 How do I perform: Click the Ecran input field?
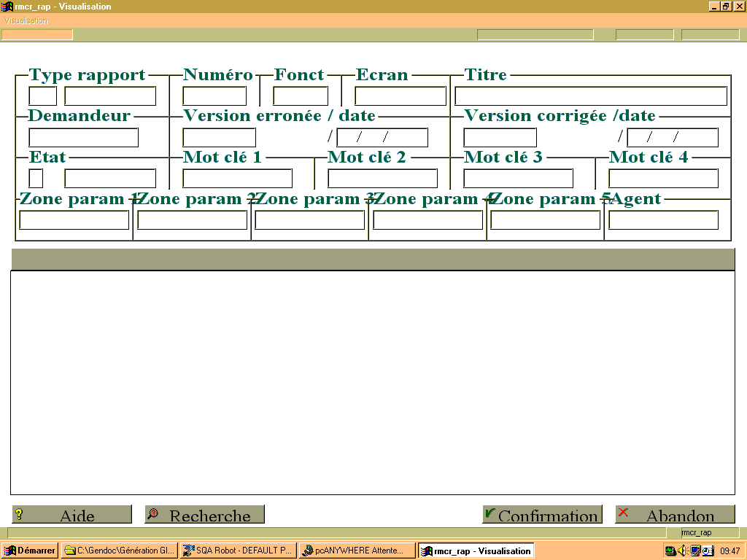[400, 96]
